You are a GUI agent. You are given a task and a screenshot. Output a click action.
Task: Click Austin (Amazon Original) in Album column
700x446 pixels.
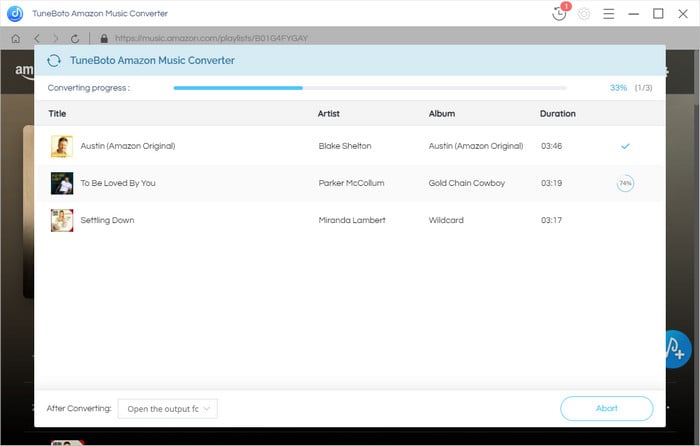pos(476,146)
